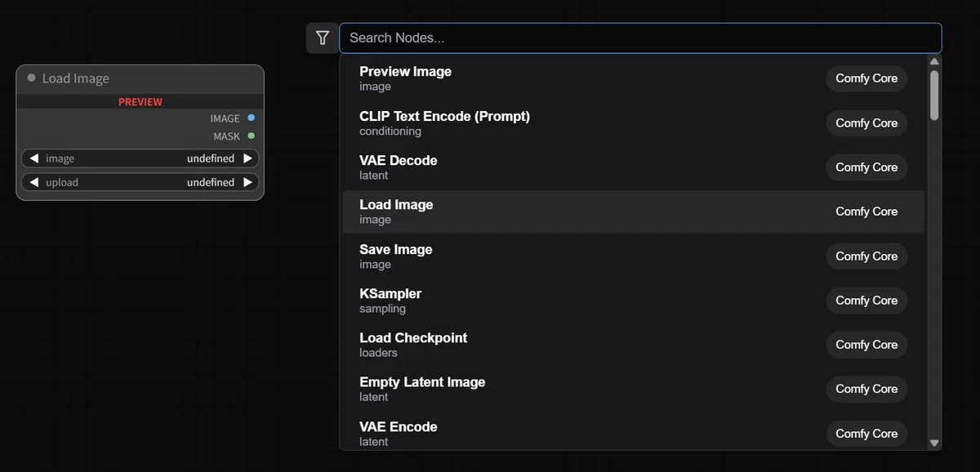Click the Load Image node title bar

pyautogui.click(x=140, y=79)
